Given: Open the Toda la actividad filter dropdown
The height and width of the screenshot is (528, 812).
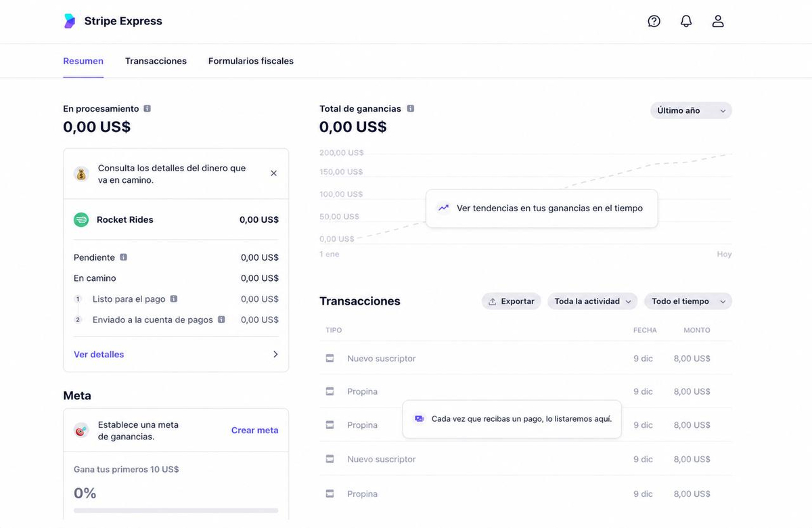Looking at the screenshot, I should tap(592, 301).
